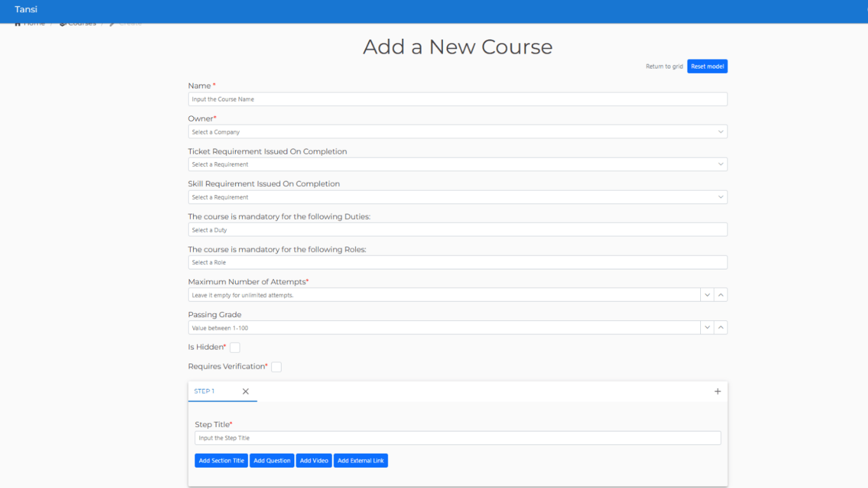Click the Skill Requirement dropdown chevron
This screenshot has height=488, width=868.
coord(721,197)
